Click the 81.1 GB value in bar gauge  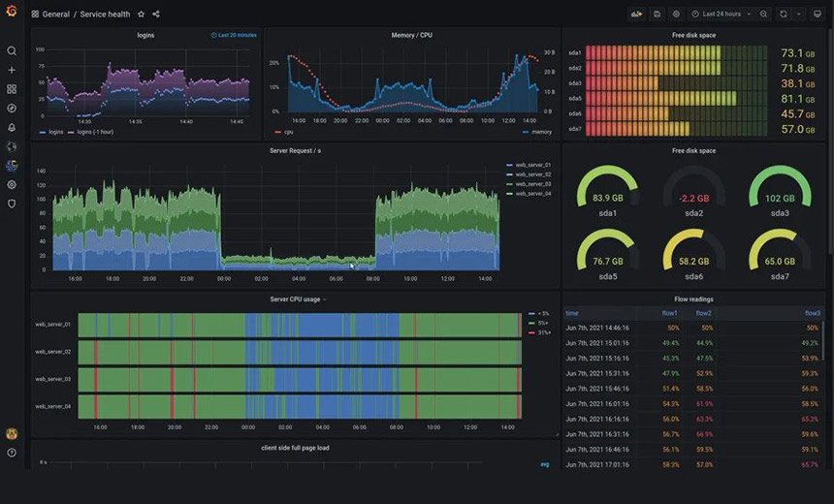point(797,99)
